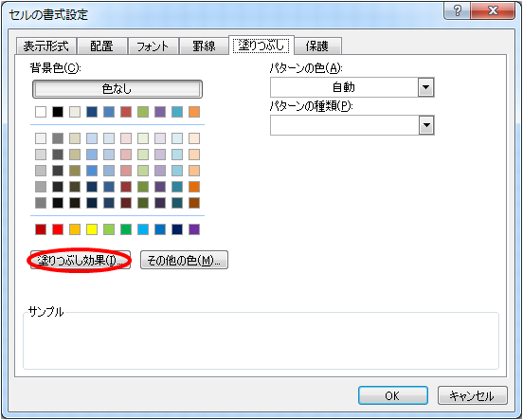Select the cream/tan swatch in top row
The height and width of the screenshot is (420, 523).
click(75, 112)
